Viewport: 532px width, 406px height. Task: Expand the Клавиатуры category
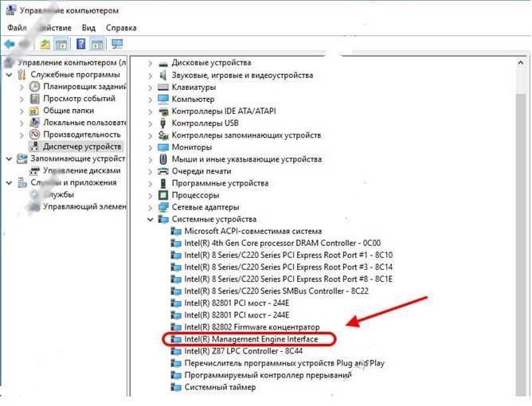click(151, 88)
